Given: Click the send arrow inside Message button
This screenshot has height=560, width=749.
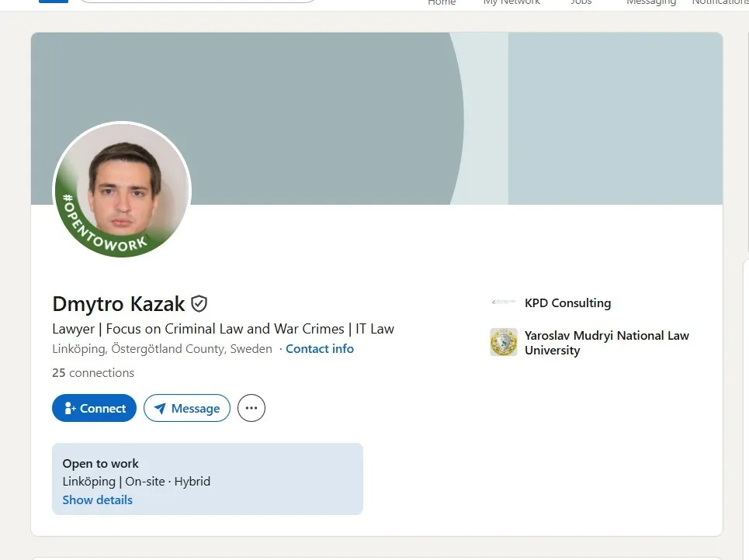Looking at the screenshot, I should tap(159, 408).
